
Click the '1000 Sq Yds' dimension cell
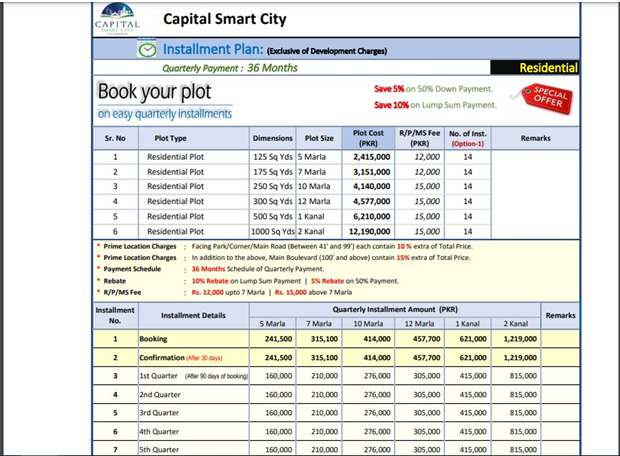click(x=273, y=232)
